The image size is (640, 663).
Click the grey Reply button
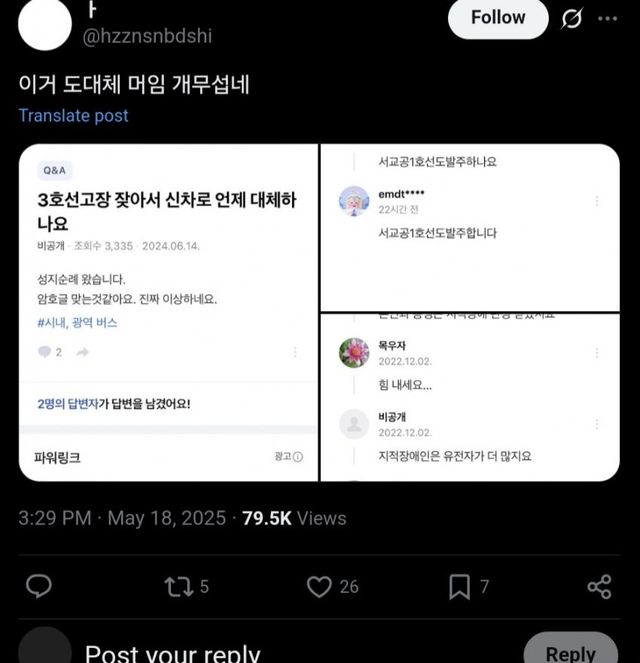coord(570,651)
